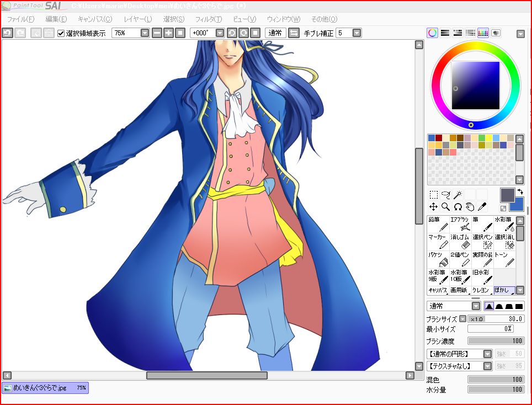Select the eyedropper color picker tool
The image size is (532, 405).
tap(482, 206)
